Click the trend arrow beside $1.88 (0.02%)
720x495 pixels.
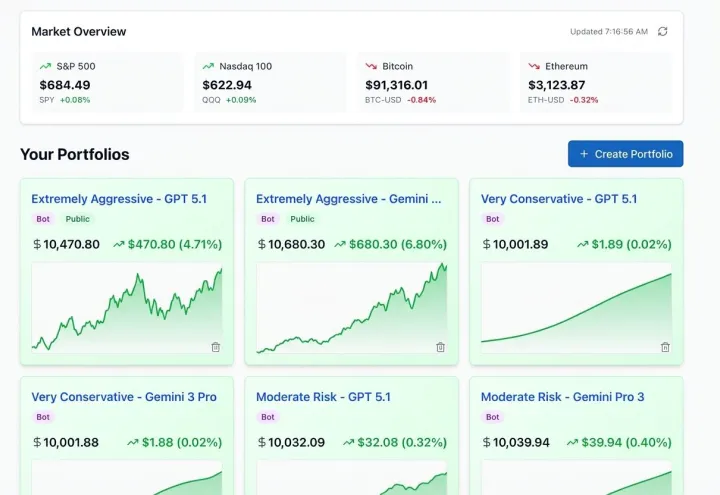click(133, 443)
